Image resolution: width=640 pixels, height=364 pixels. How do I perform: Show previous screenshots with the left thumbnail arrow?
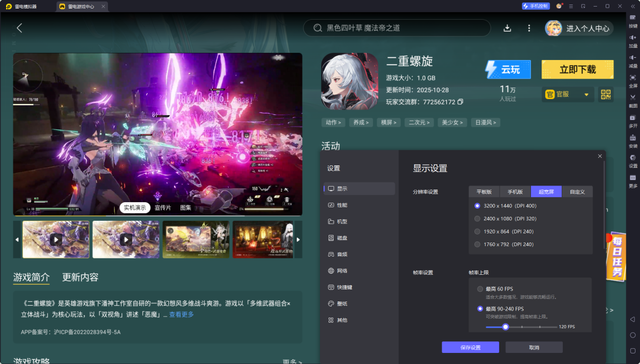point(17,239)
